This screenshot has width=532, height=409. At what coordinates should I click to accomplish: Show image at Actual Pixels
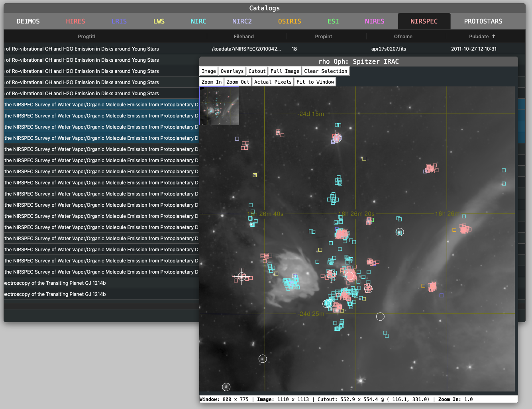pos(273,82)
